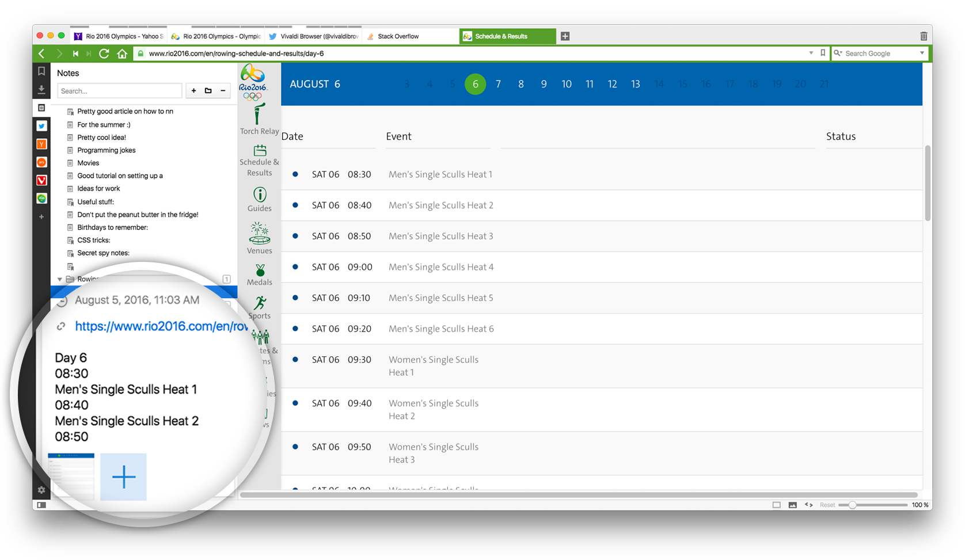Open the Secret spy notes note

point(104,253)
